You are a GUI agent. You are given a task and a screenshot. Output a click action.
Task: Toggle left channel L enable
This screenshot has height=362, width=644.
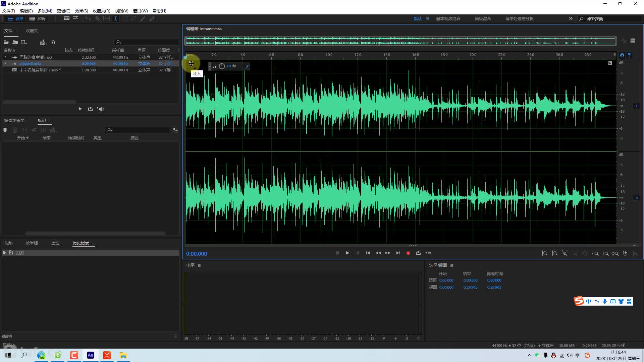pyautogui.click(x=636, y=106)
